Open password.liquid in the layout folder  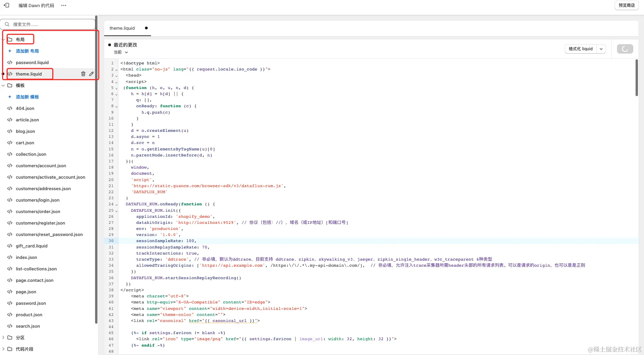[x=32, y=63]
